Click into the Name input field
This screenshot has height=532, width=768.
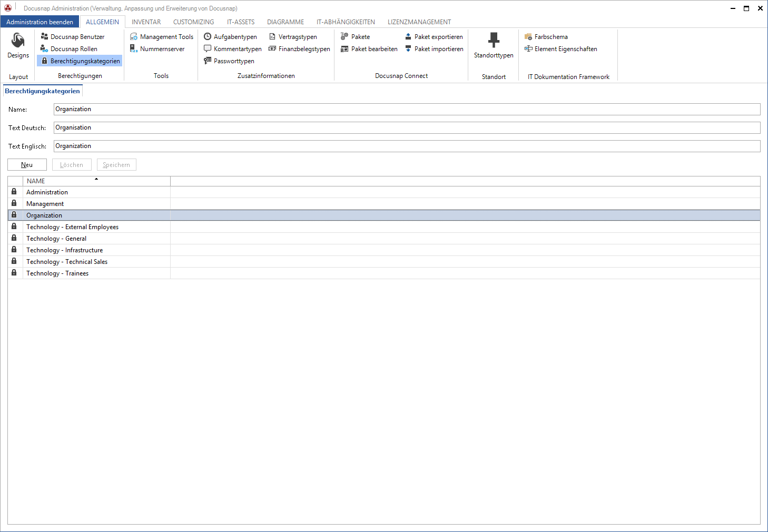pos(407,109)
